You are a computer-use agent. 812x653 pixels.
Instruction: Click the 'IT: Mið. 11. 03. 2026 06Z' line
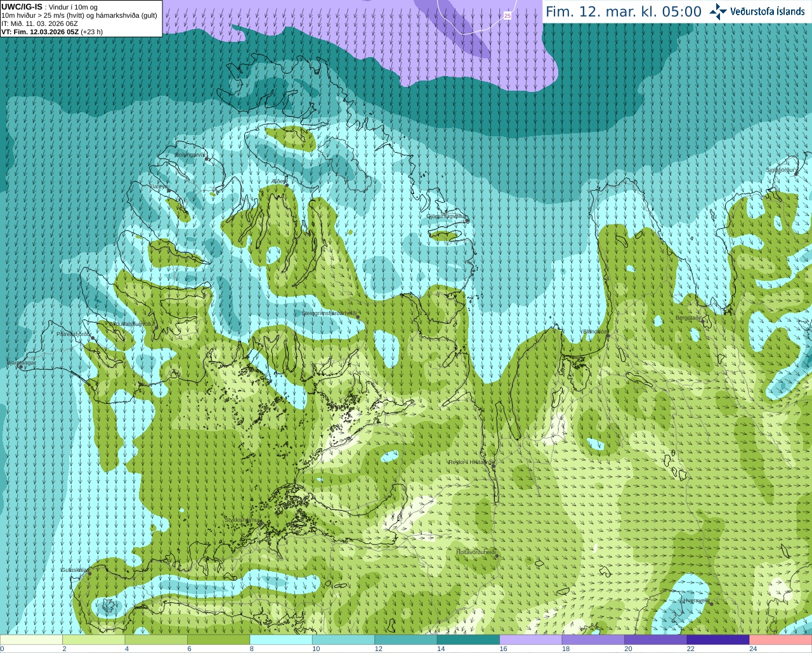point(39,23)
